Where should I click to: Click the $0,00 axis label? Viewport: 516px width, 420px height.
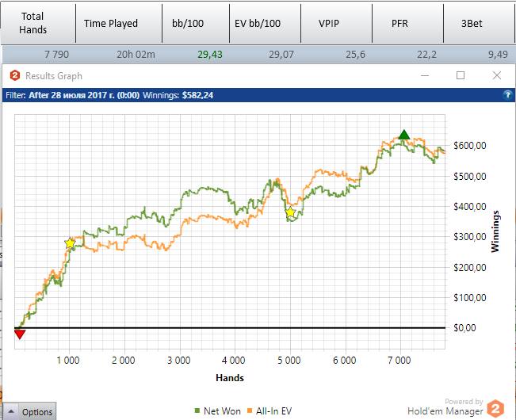464,327
